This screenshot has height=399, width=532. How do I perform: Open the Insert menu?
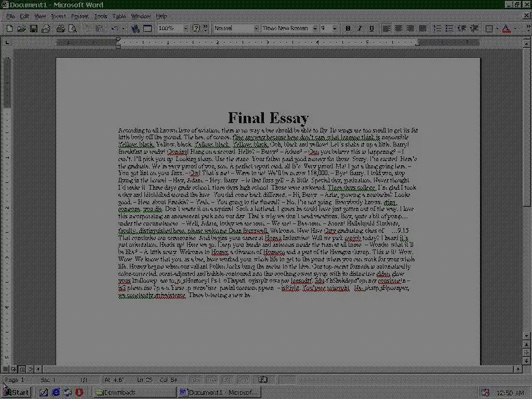[58, 16]
